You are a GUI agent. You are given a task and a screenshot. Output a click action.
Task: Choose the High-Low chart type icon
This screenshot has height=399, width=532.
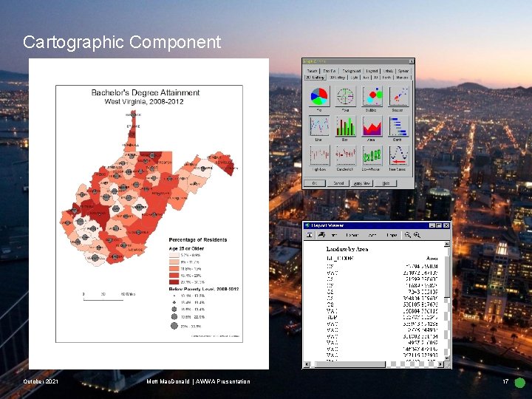tap(319, 155)
